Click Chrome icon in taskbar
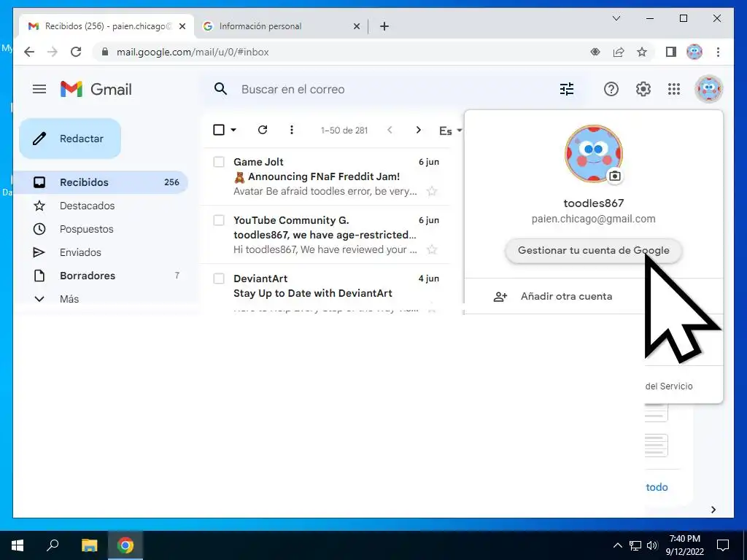 point(125,545)
